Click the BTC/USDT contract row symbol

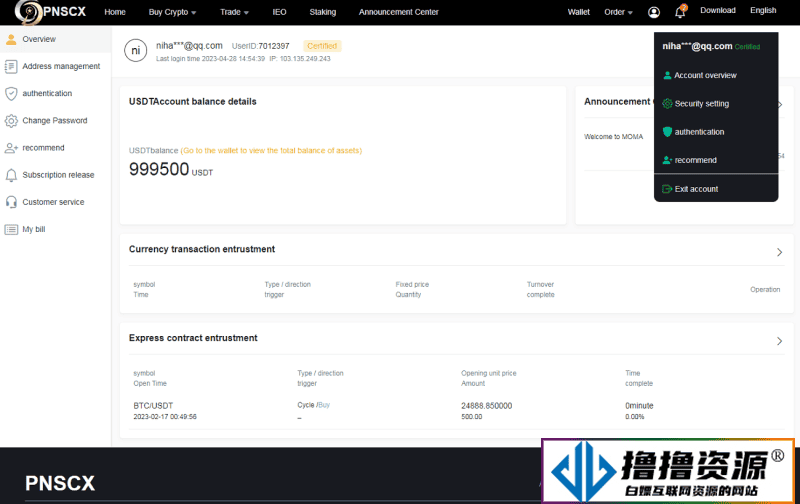coord(153,406)
